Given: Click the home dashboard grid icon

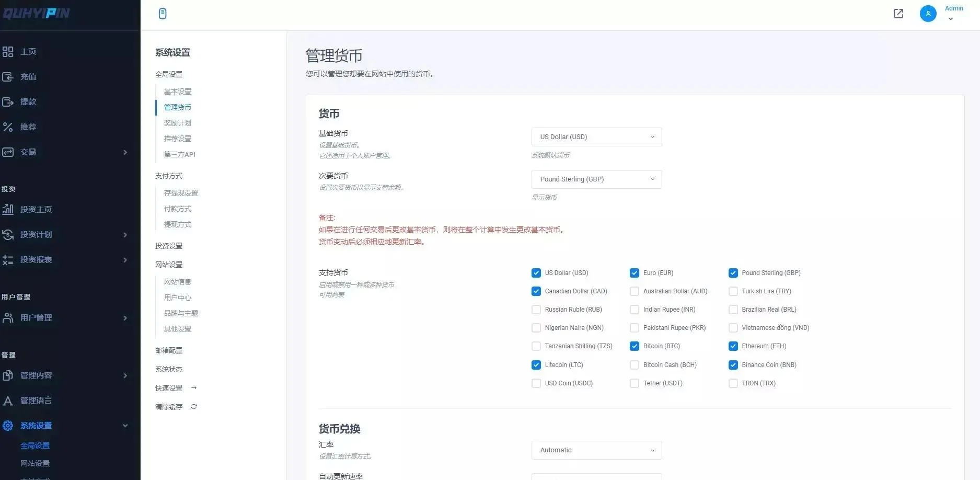Looking at the screenshot, I should [x=8, y=52].
